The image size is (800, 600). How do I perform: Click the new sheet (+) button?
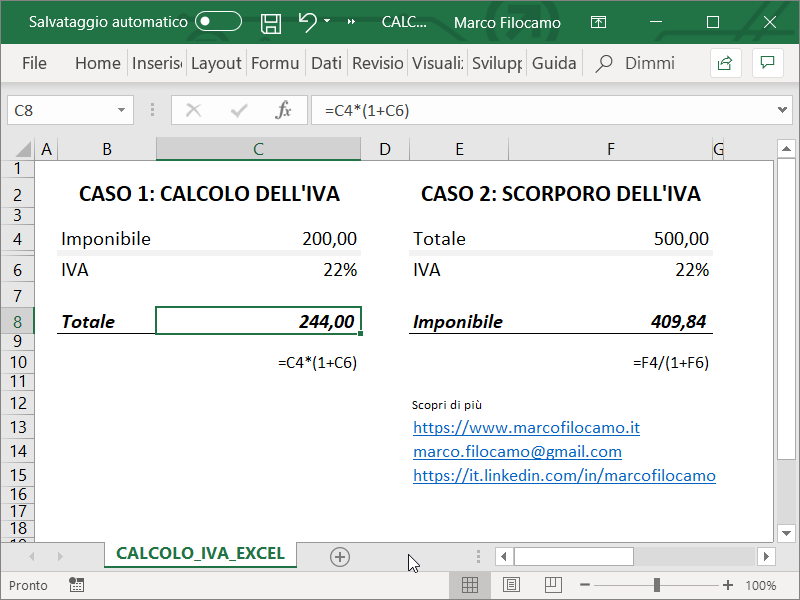tap(340, 556)
